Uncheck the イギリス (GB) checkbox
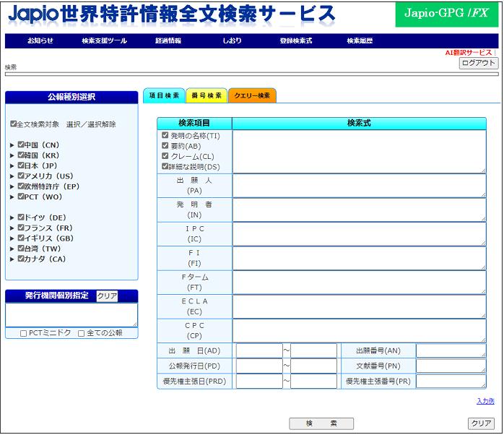The image size is (504, 435). click(21, 238)
